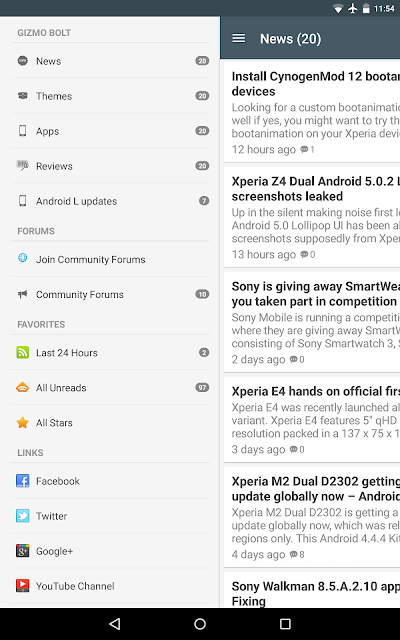Open the Reviews section
Image resolution: width=400 pixels, height=640 pixels.
(110, 166)
